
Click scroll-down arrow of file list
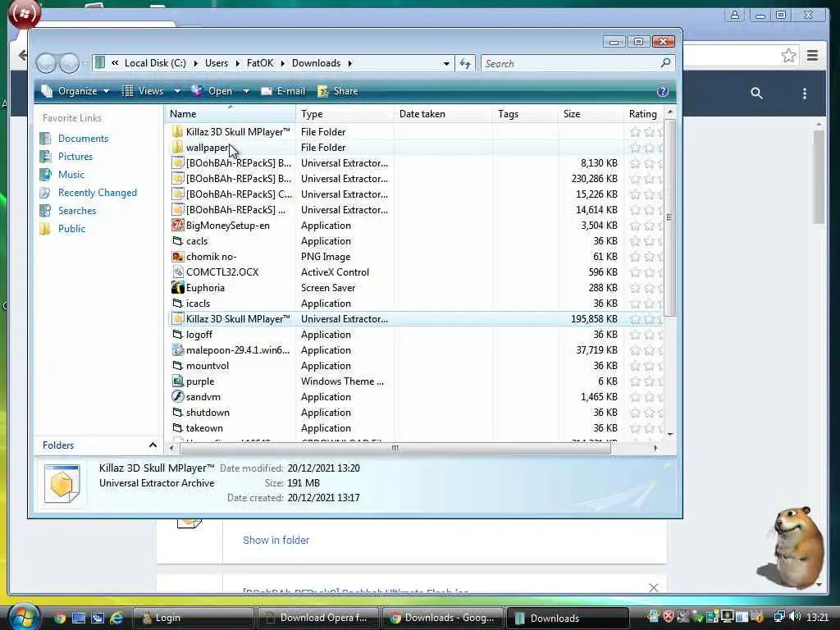(x=670, y=435)
